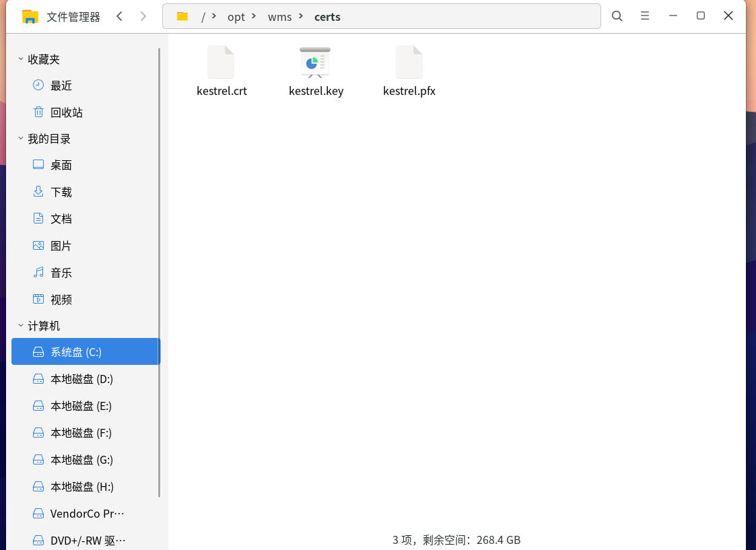Open the hamburger menu icon
Image resolution: width=756 pixels, height=550 pixels.
[645, 16]
